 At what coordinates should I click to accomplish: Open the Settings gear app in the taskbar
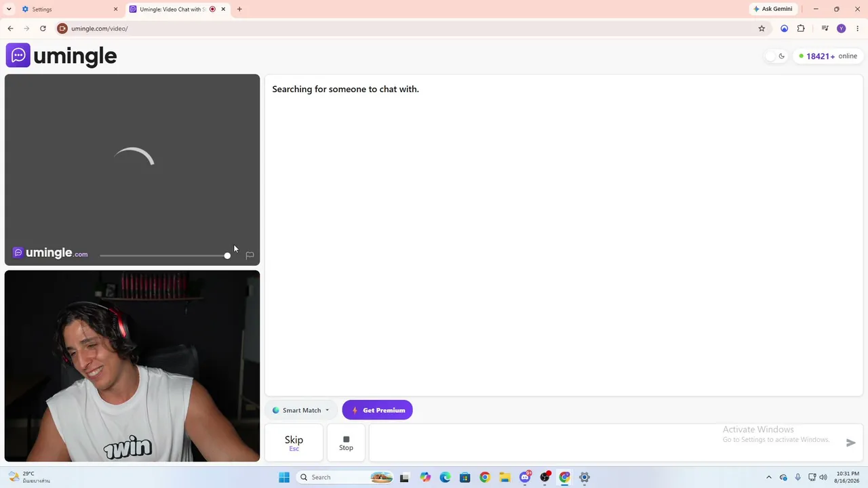coord(585,477)
